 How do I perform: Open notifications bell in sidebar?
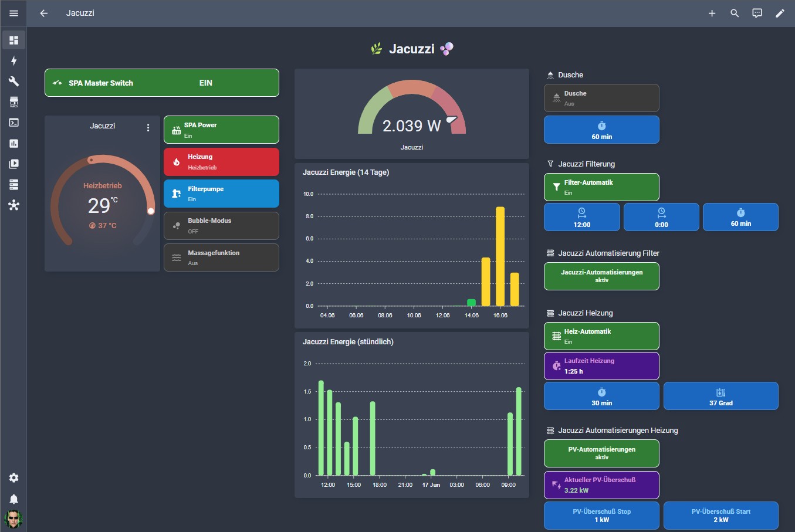pos(13,499)
